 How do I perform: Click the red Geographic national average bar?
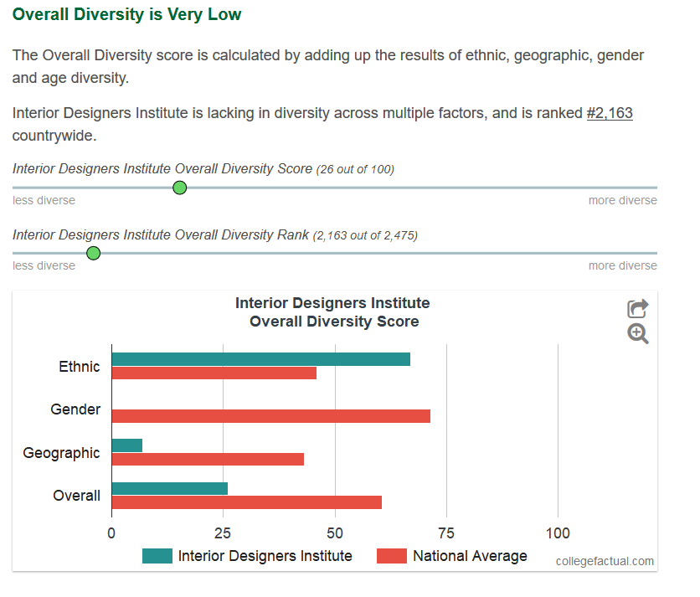pyautogui.click(x=208, y=459)
